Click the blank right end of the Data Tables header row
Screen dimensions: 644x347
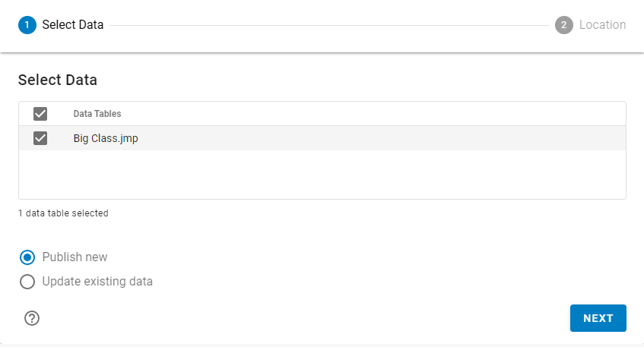(532, 114)
